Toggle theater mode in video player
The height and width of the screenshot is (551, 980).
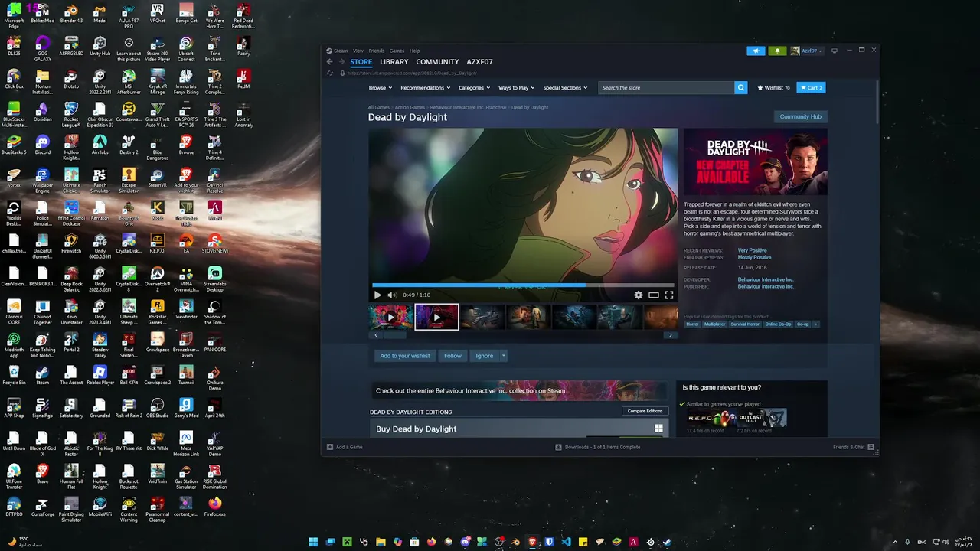(654, 295)
